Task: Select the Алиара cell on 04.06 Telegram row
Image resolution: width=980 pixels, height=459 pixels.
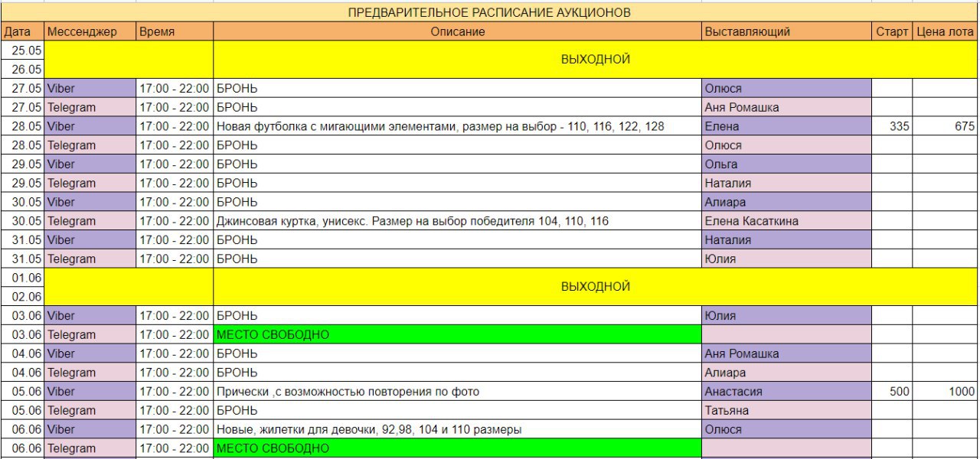Action: 787,373
